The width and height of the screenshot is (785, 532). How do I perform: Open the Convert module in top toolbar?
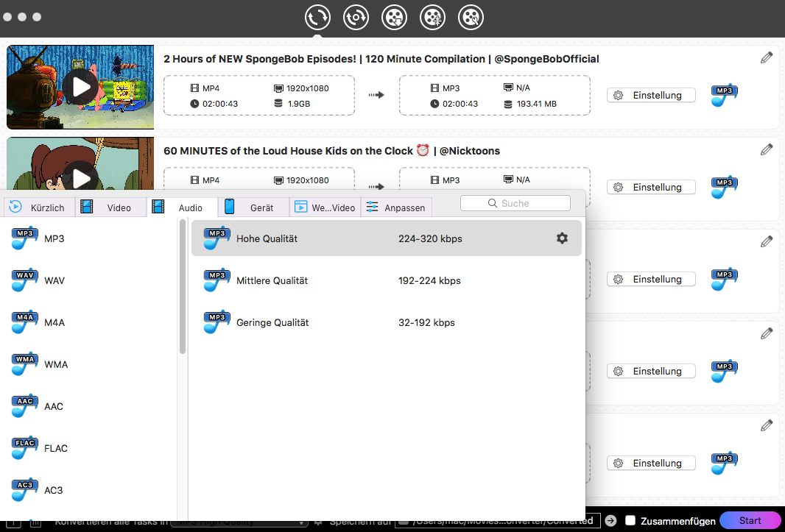coord(317,17)
